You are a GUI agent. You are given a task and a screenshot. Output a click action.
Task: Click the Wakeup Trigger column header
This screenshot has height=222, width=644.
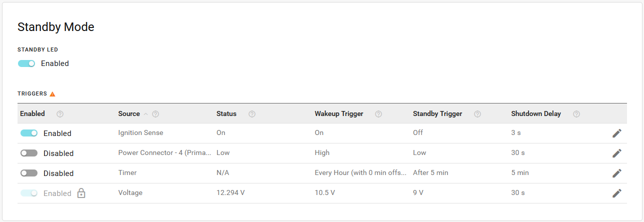(x=338, y=114)
